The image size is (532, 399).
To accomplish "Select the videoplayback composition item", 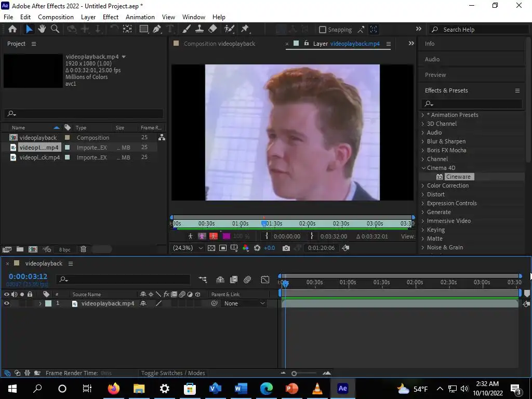I will 38,137.
